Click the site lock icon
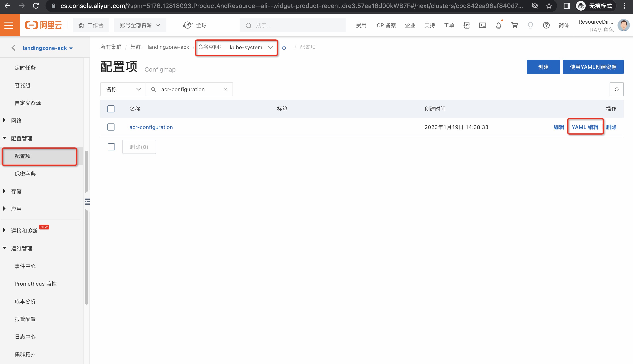This screenshot has width=633, height=364. 53,6
